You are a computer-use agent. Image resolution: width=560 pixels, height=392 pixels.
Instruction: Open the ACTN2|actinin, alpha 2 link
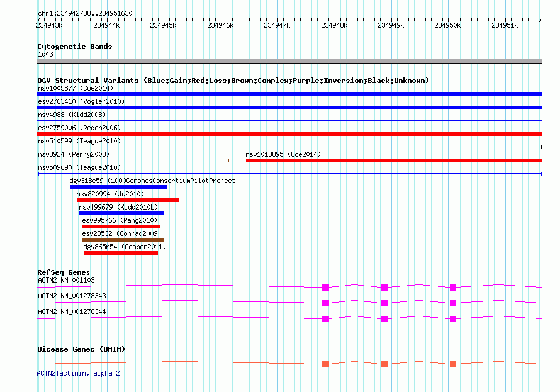point(78,373)
